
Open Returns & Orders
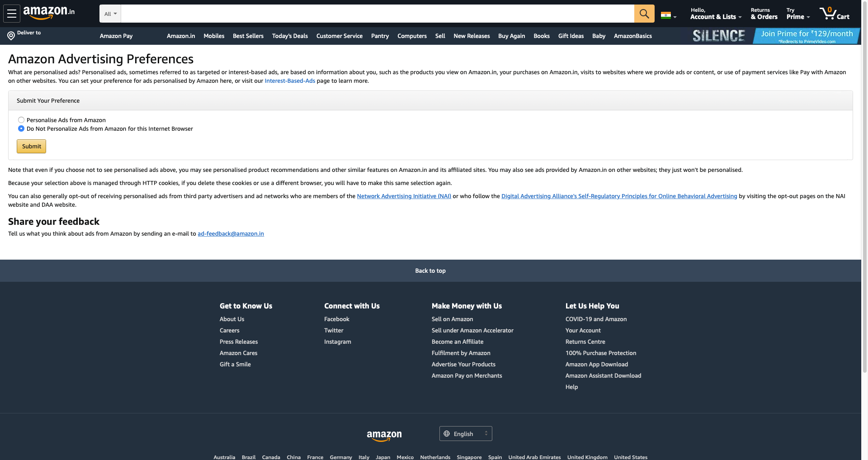(764, 14)
